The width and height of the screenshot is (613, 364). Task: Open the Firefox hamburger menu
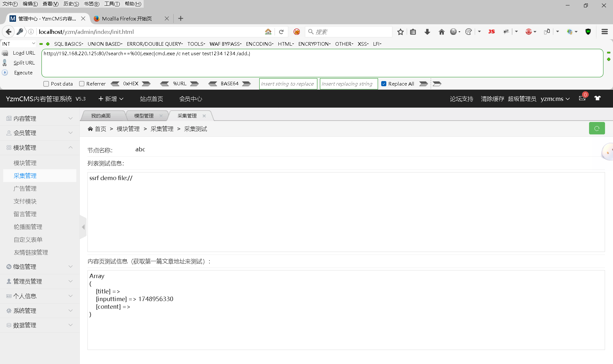[604, 32]
